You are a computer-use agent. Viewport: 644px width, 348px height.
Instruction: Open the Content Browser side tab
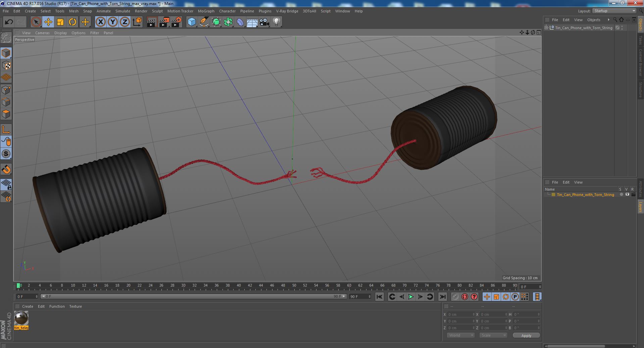tap(640, 62)
